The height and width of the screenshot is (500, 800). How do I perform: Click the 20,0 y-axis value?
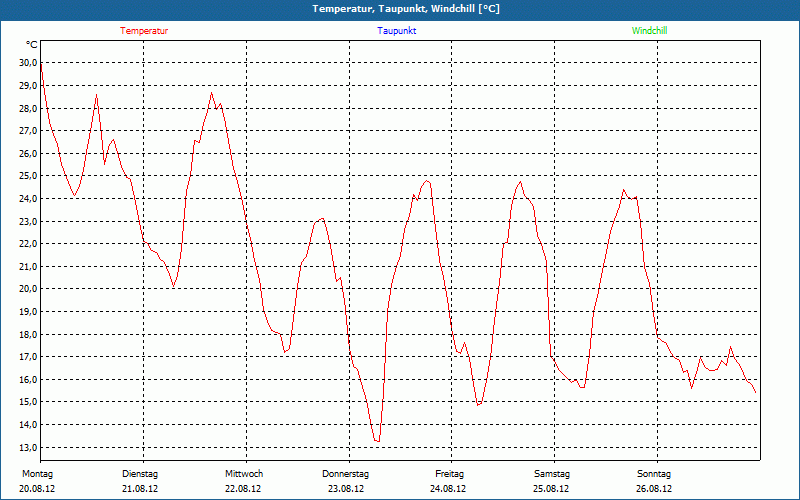coord(28,289)
